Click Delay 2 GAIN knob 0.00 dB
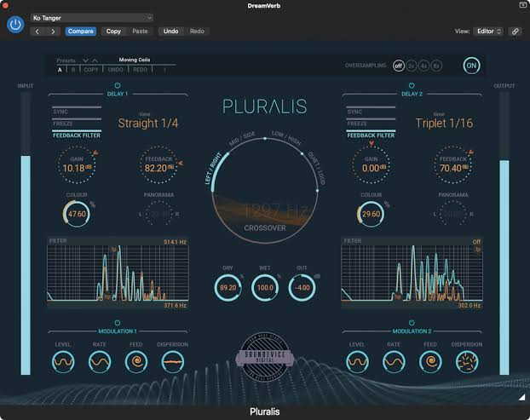 [x=371, y=165]
